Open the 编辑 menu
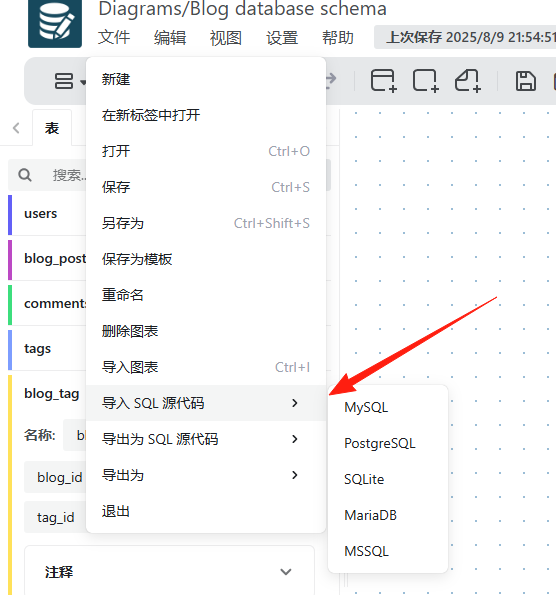Screen dimensions: 556x595 pyautogui.click(x=170, y=38)
